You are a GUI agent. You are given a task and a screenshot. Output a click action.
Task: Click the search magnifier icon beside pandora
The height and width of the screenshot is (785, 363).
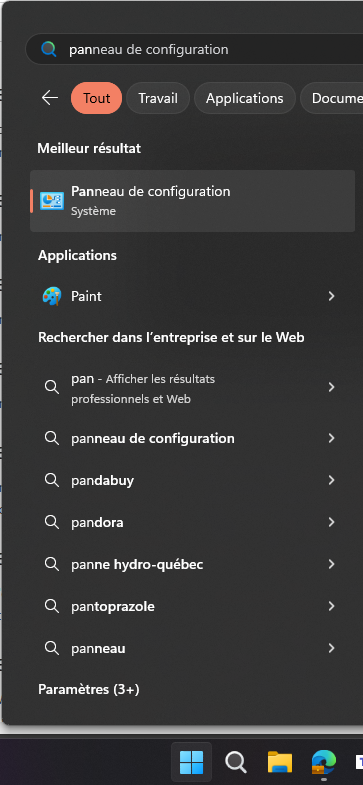tap(52, 522)
